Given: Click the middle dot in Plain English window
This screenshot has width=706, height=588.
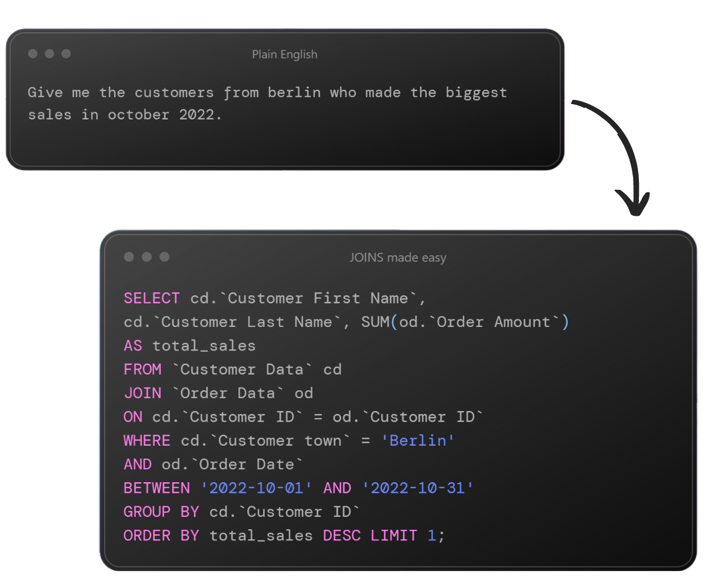Looking at the screenshot, I should pos(49,54).
